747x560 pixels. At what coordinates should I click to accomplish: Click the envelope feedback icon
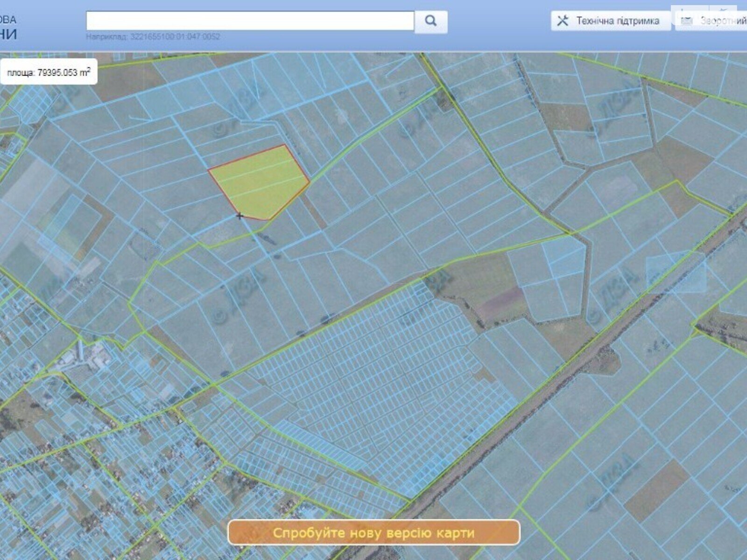[687, 21]
